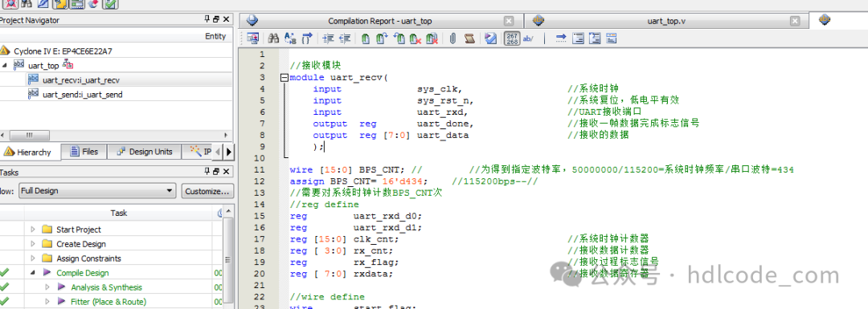Screen dimensions: 868x309
Task: Open the Files tab in Project Navigator
Action: [83, 152]
